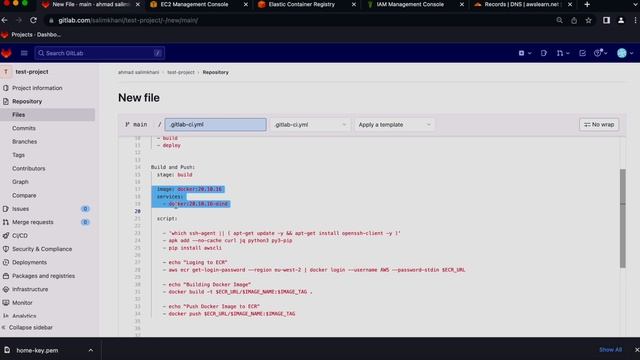The width and height of the screenshot is (640, 360).
Task: Click the Issues icon in sidebar
Action: [x=6, y=209]
